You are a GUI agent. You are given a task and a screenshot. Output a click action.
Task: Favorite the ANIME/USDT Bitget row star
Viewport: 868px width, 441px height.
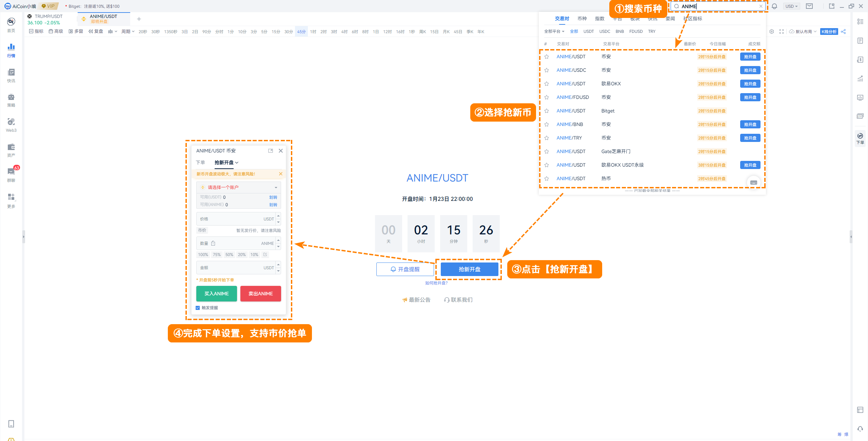click(547, 111)
